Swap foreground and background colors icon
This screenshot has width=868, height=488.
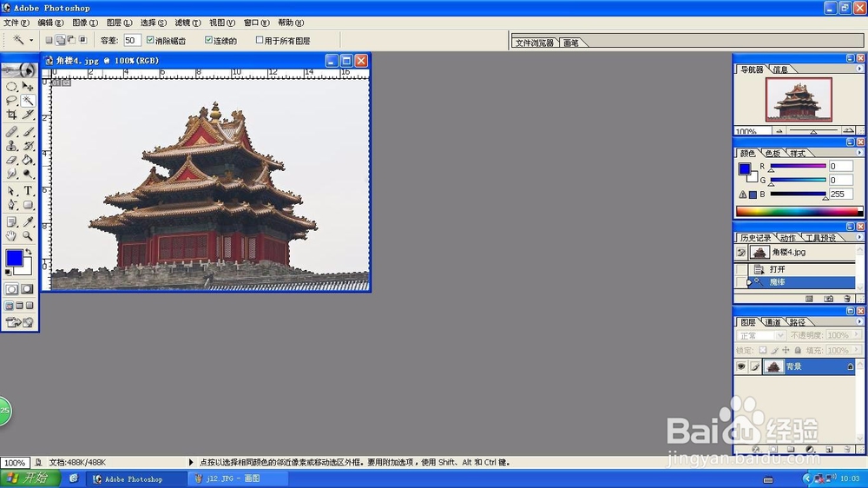coord(29,252)
